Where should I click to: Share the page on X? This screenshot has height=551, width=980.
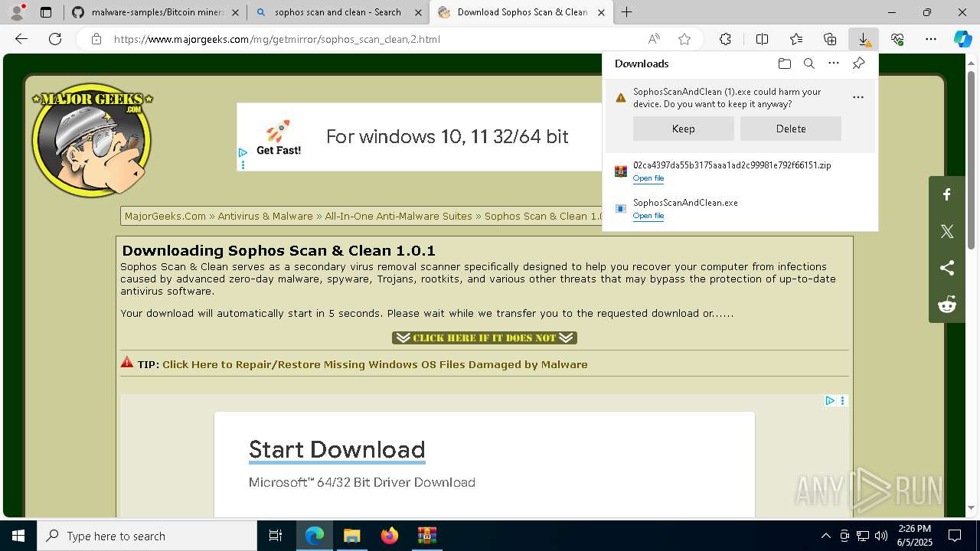click(x=947, y=231)
